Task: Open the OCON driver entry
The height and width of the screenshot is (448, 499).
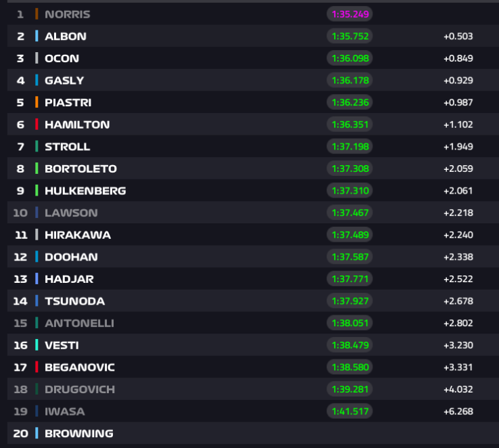Action: (x=253, y=58)
